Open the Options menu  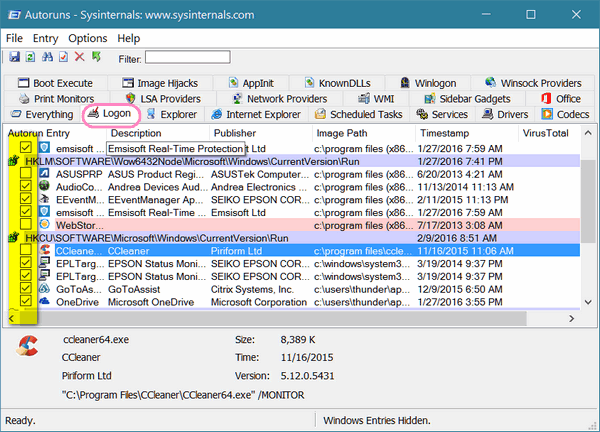click(x=88, y=38)
